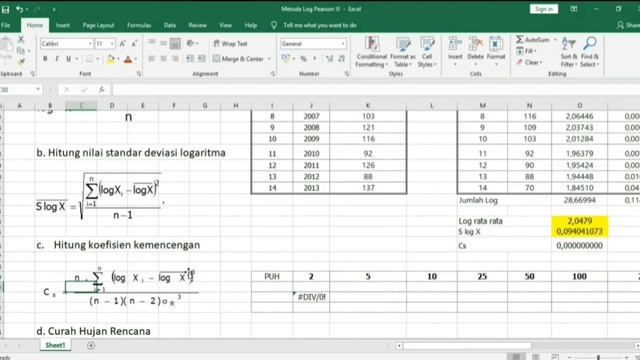Decrease the indent
The width and height of the screenshot is (640, 360).
[x=190, y=59]
